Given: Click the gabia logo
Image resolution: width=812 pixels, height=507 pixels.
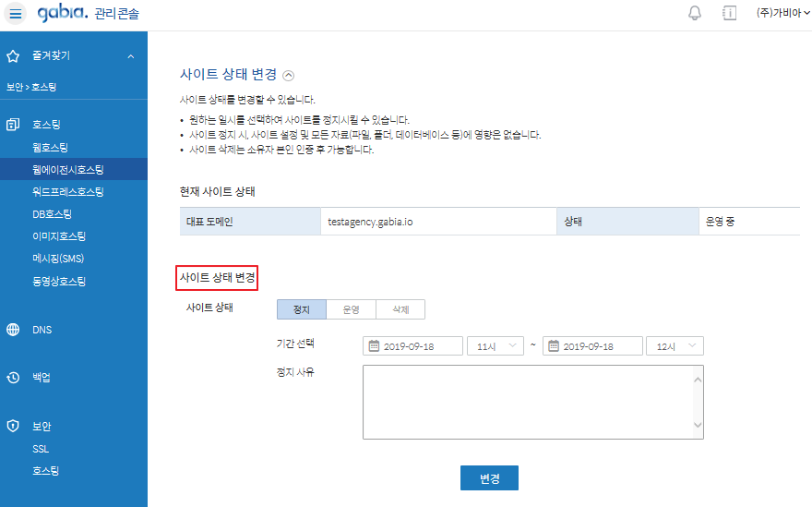Looking at the screenshot, I should pyautogui.click(x=63, y=12).
